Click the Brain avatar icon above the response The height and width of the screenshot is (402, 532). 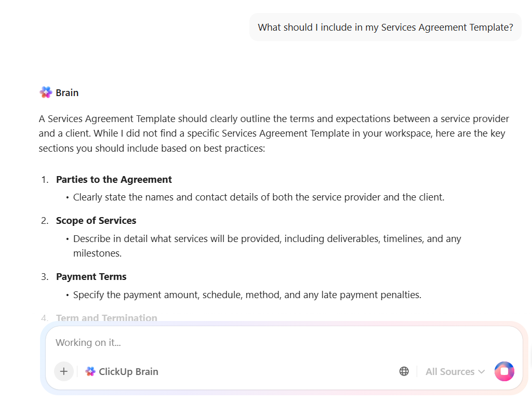(x=46, y=92)
